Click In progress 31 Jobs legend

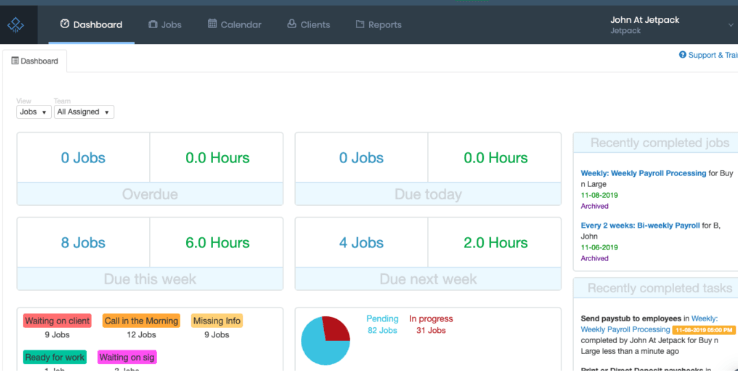click(431, 325)
